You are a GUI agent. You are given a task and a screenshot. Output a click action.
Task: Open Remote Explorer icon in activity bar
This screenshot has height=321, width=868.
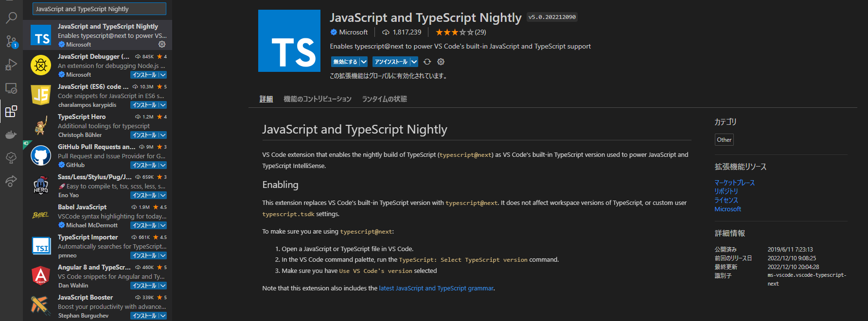[x=11, y=88]
